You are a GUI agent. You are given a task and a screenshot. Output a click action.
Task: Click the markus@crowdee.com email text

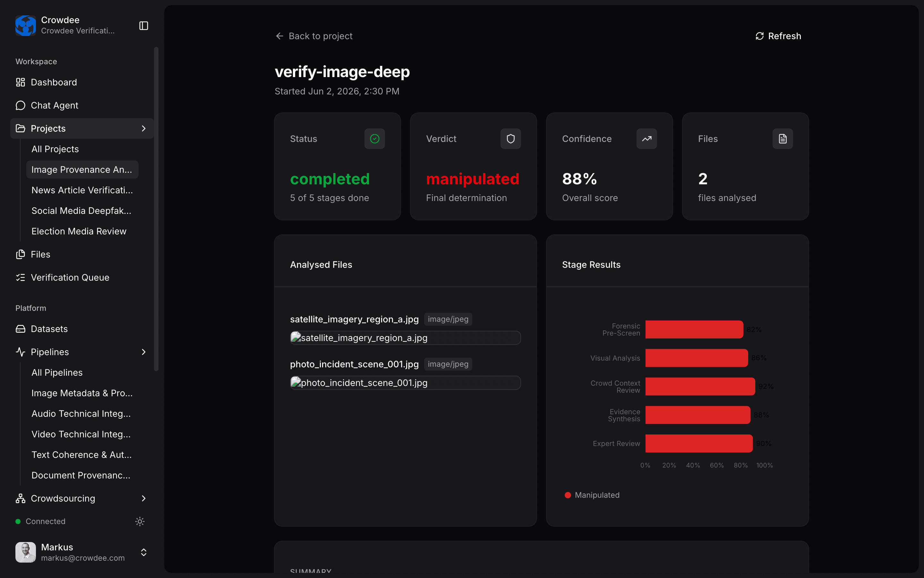point(83,558)
